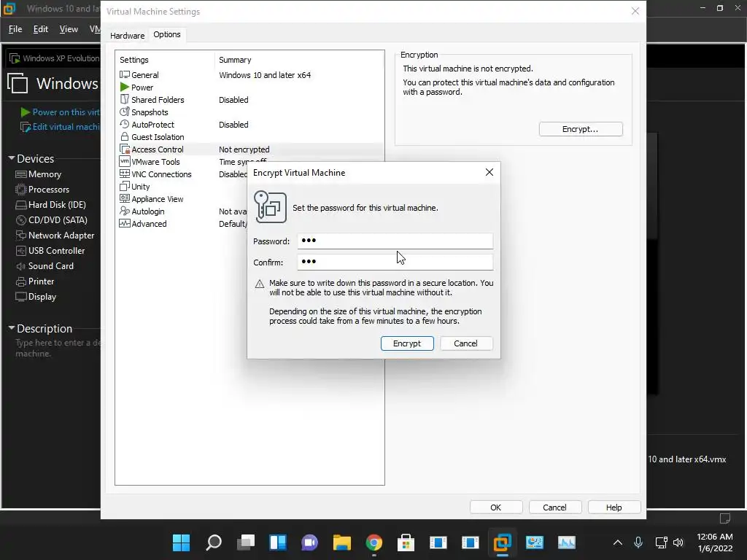The width and height of the screenshot is (747, 560).
Task: Click the Hard Disk (IDE) icon
Action: (x=21, y=205)
